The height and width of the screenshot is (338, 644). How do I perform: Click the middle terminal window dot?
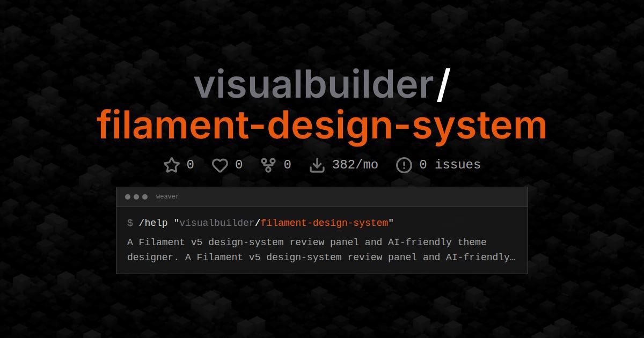pyautogui.click(x=136, y=197)
